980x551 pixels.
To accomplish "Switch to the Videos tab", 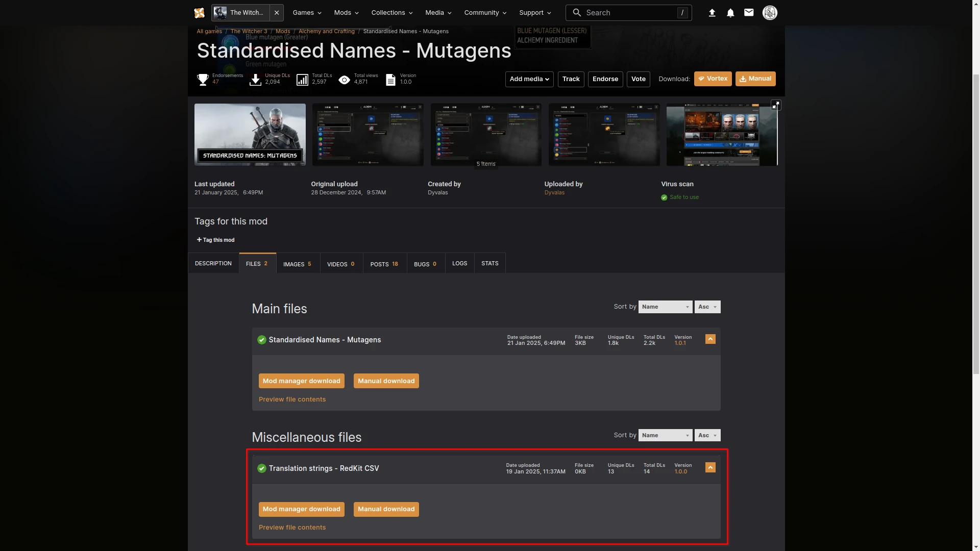I will pyautogui.click(x=341, y=264).
